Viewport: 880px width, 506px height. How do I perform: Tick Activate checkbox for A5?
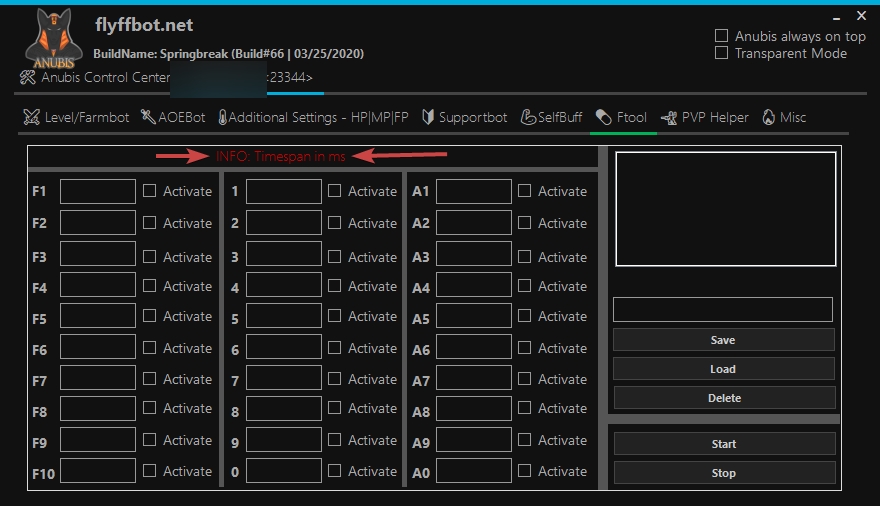pos(524,317)
